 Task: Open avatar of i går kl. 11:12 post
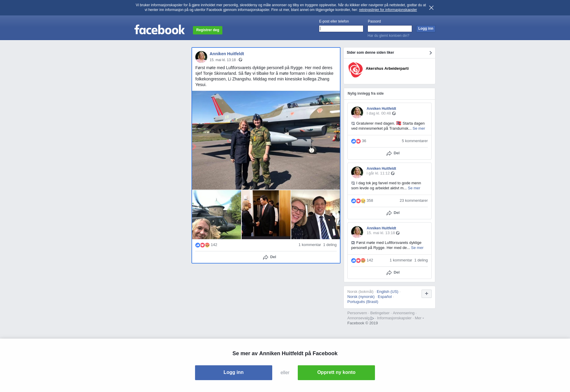[357, 172]
